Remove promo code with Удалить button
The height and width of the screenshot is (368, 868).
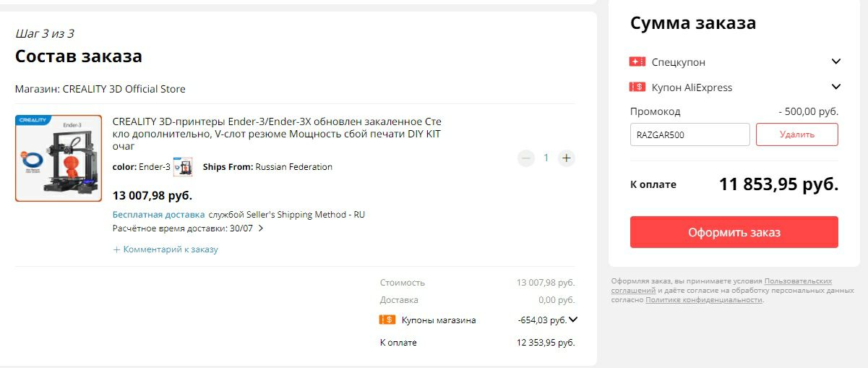pyautogui.click(x=797, y=134)
